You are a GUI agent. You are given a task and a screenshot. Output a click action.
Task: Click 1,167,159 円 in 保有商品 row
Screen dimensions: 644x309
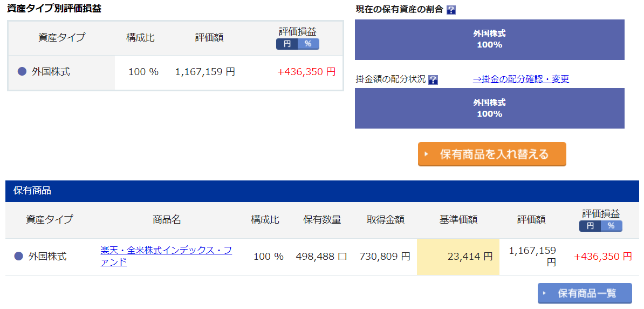532,257
